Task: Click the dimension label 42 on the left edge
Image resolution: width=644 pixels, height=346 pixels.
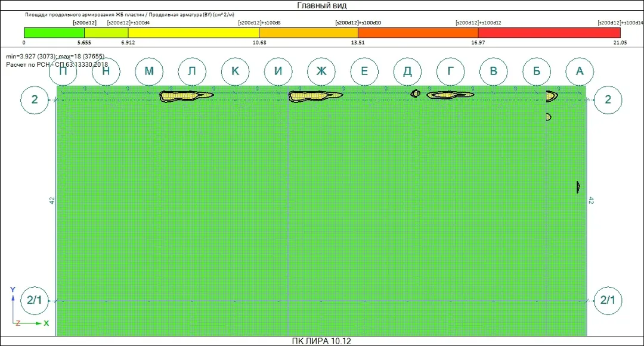Action: 52,201
